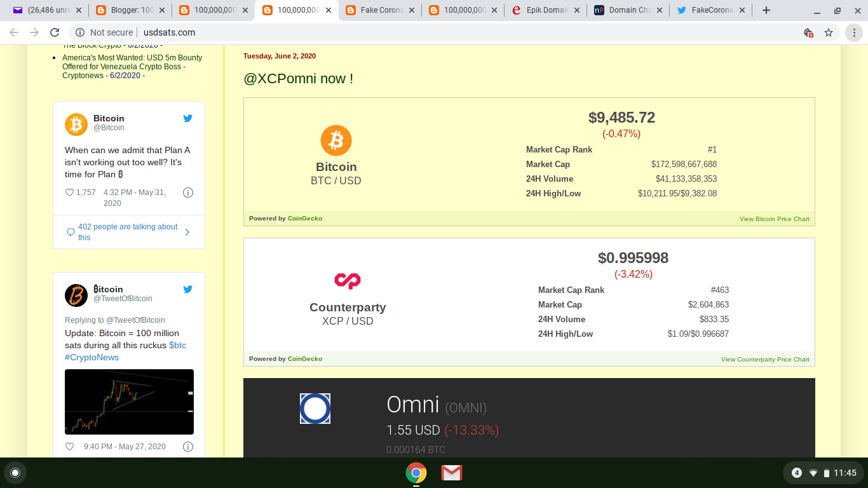Click Twitter bird icon on @Bitcoin tweet
Image resolution: width=868 pixels, height=488 pixels.
pos(188,118)
